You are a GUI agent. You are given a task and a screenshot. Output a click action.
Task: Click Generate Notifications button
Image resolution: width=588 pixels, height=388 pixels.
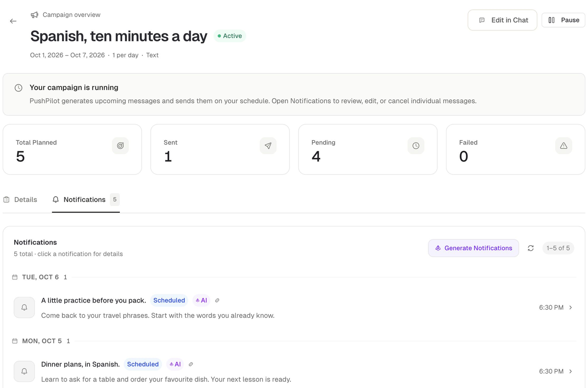coord(474,248)
